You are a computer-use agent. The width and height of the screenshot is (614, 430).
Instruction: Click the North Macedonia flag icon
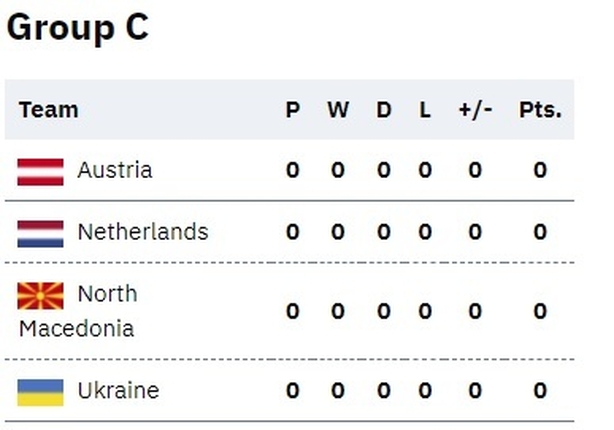40,296
